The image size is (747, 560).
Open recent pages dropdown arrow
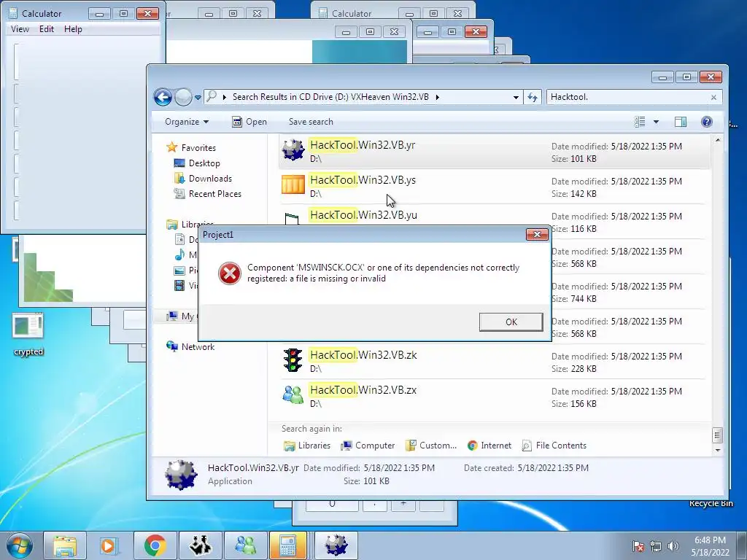point(198,98)
